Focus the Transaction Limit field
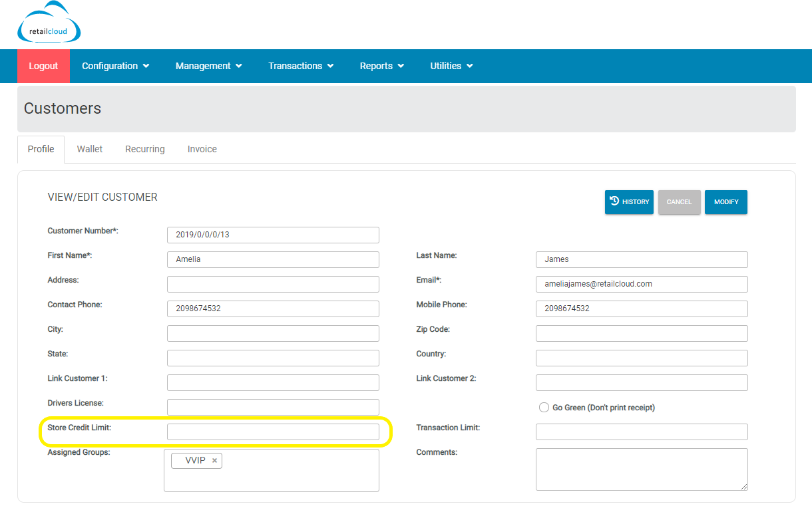Screen dimensions: 812x514 coord(642,432)
